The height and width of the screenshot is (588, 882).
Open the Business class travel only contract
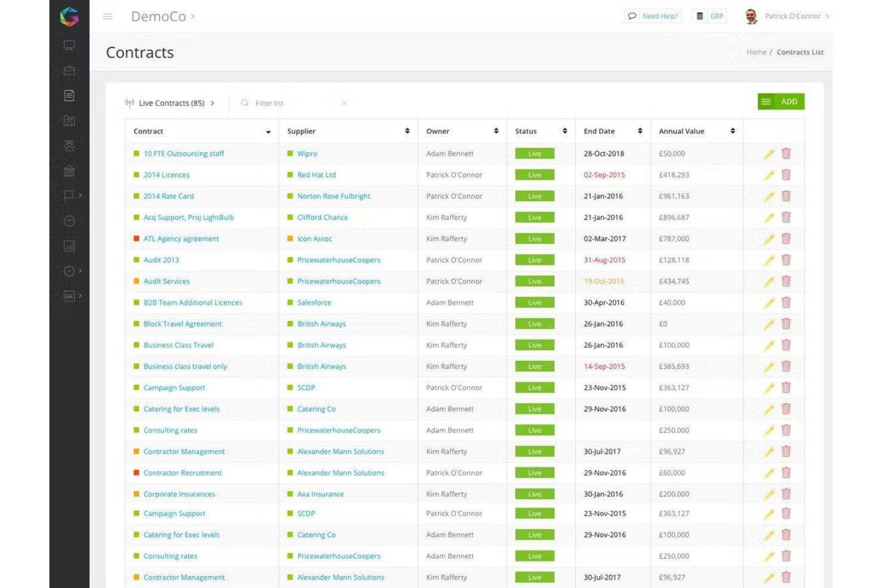(185, 366)
